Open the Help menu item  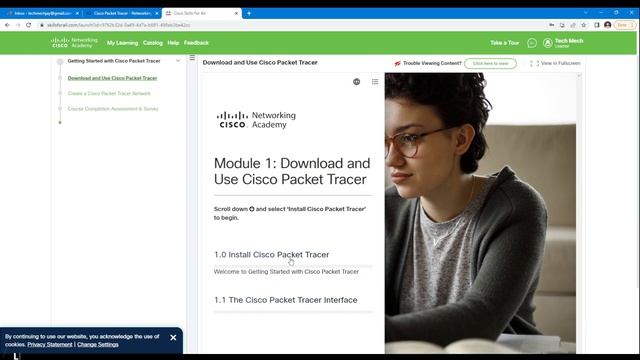click(173, 42)
